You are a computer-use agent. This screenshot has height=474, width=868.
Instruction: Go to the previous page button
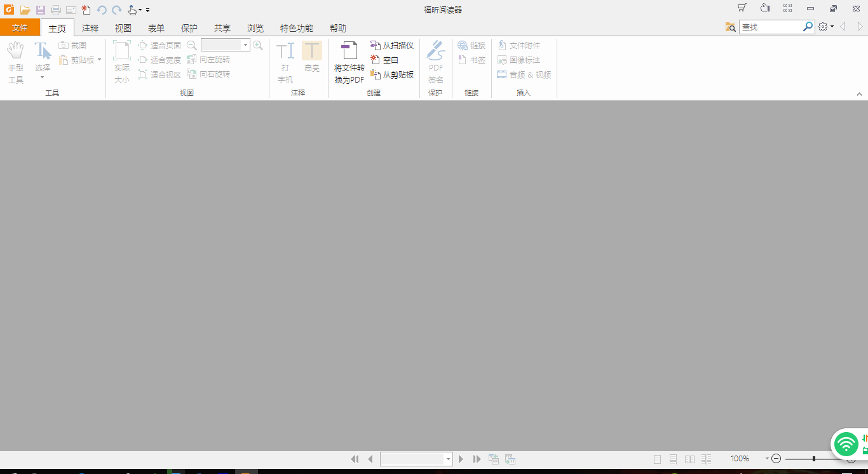[x=370, y=459]
